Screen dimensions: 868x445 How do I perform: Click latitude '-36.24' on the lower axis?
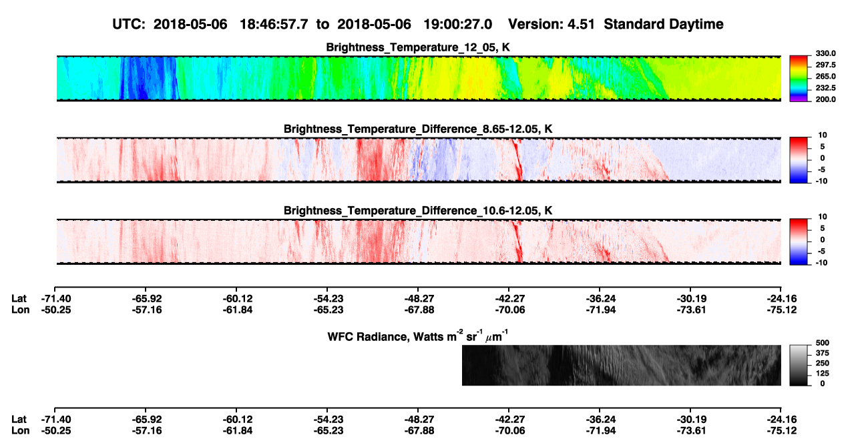pos(600,419)
